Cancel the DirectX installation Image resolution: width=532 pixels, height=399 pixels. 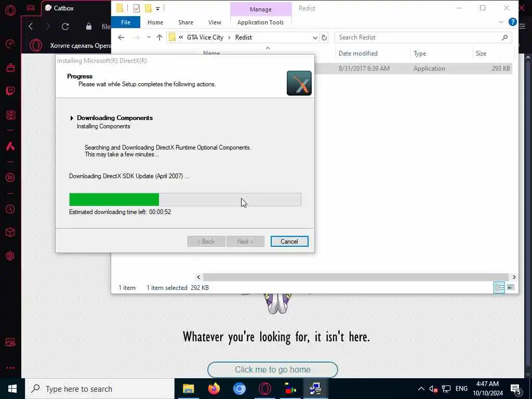(289, 241)
